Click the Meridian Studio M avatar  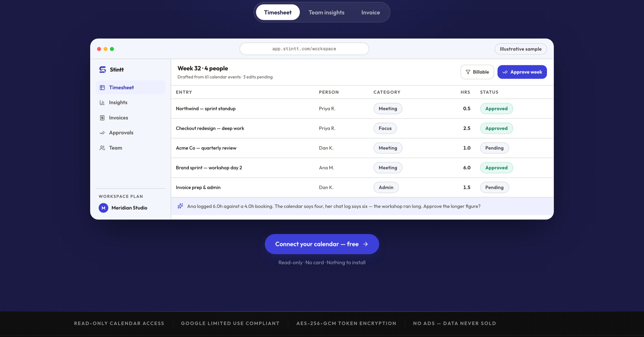pos(103,208)
